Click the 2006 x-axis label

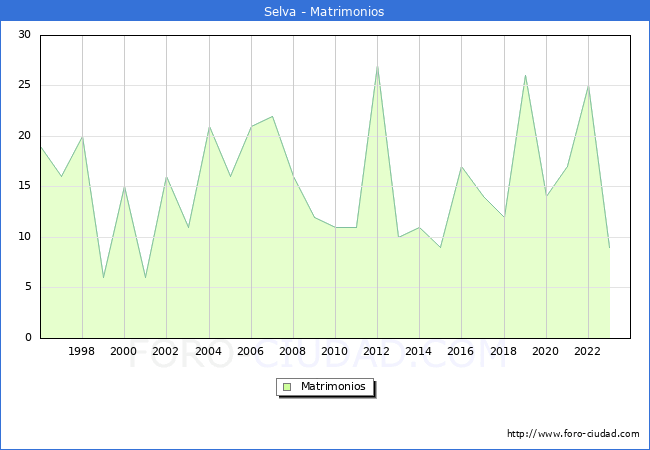coord(250,351)
